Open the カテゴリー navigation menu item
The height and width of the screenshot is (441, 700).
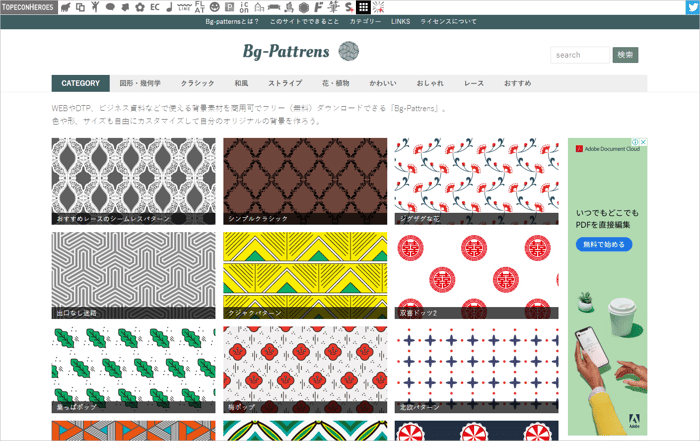(365, 21)
